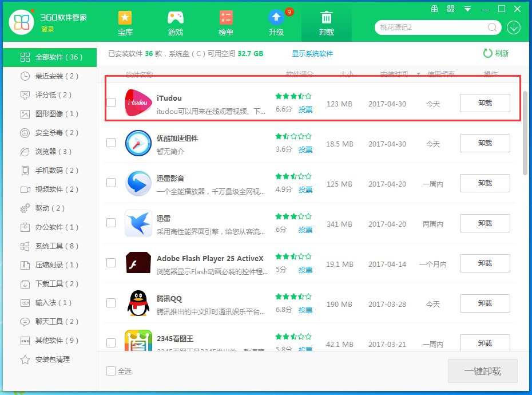Click the 一键卸载 batch uninstall button

(x=482, y=371)
